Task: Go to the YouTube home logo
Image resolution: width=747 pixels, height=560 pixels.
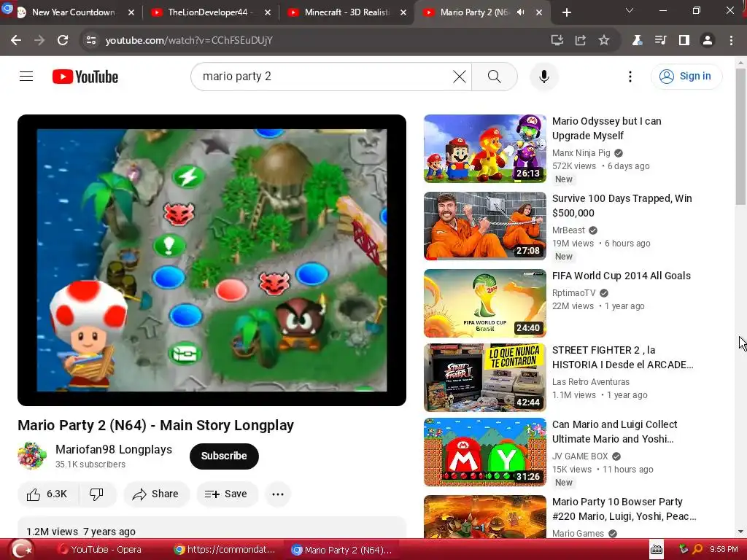Action: (x=85, y=77)
